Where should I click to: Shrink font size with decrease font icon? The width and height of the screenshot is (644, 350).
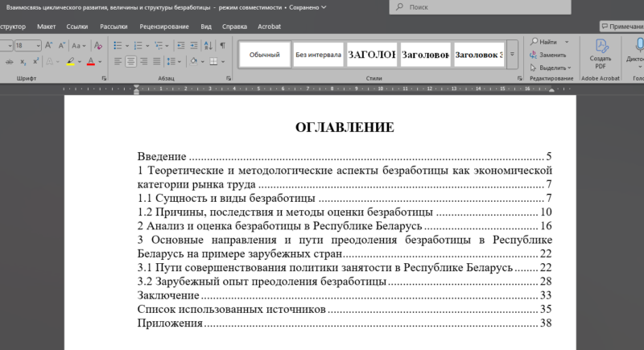62,45
